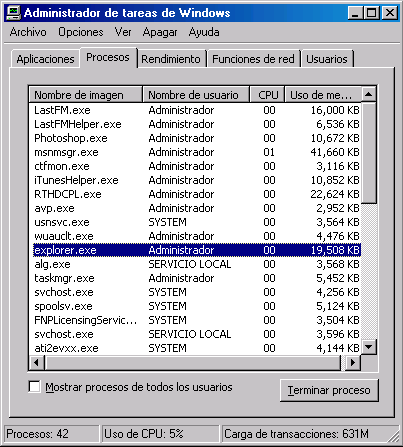Minimize the Task Manager window
The image size is (403, 447).
coord(355,13)
